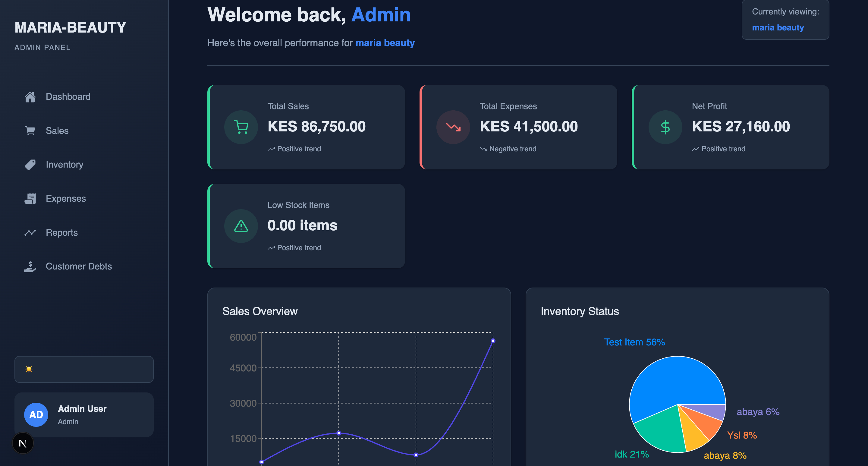Click the third sales chart data point
868x466 pixels.
[416, 455]
